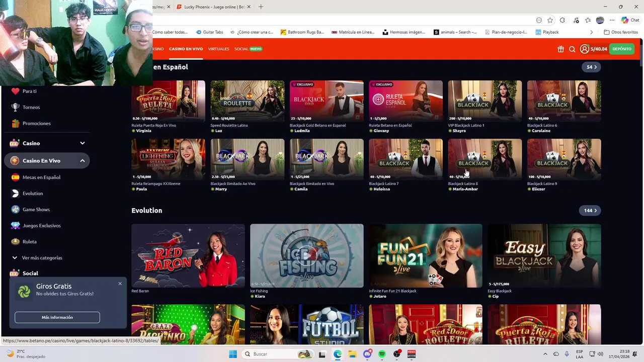Open File Explorer from the taskbar
The image size is (644, 362).
(352, 354)
